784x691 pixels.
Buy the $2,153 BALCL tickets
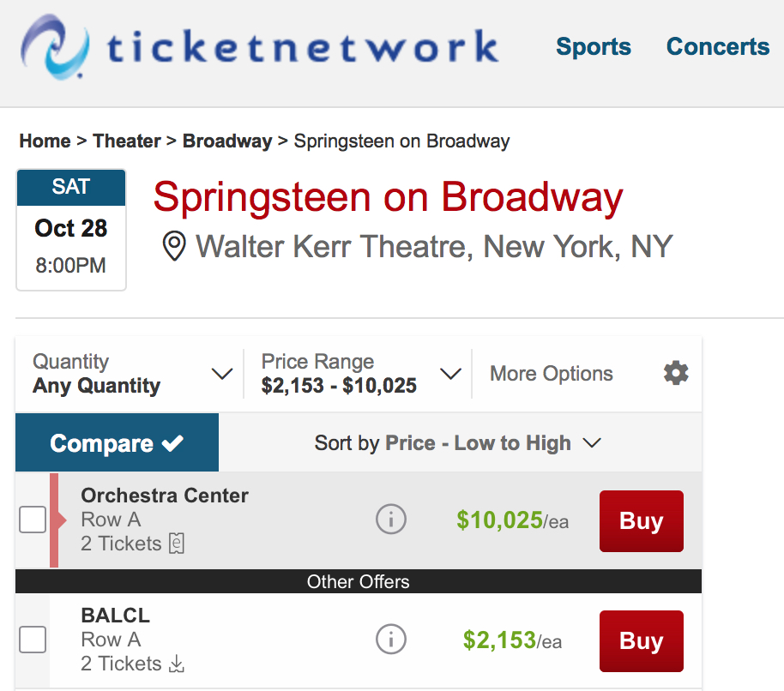[641, 641]
